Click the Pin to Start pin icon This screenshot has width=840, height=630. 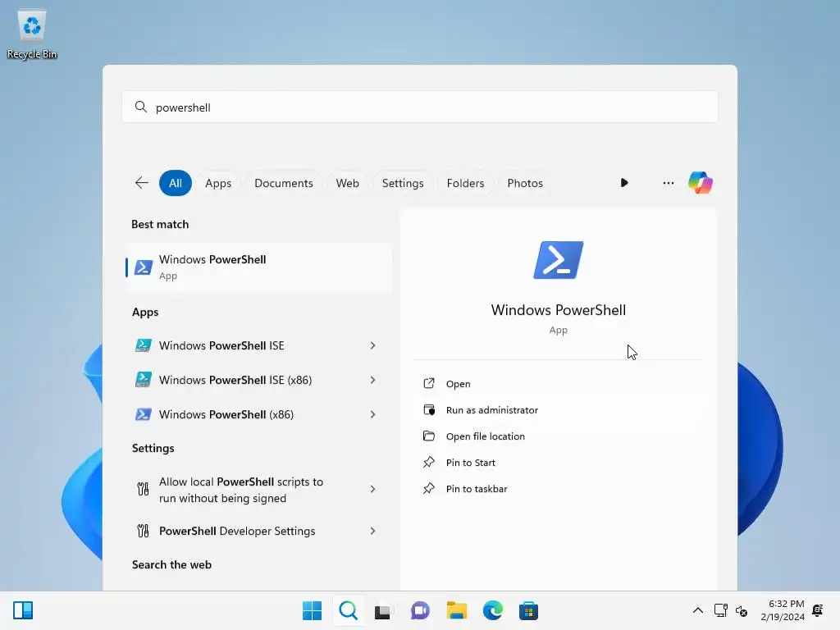coord(428,463)
